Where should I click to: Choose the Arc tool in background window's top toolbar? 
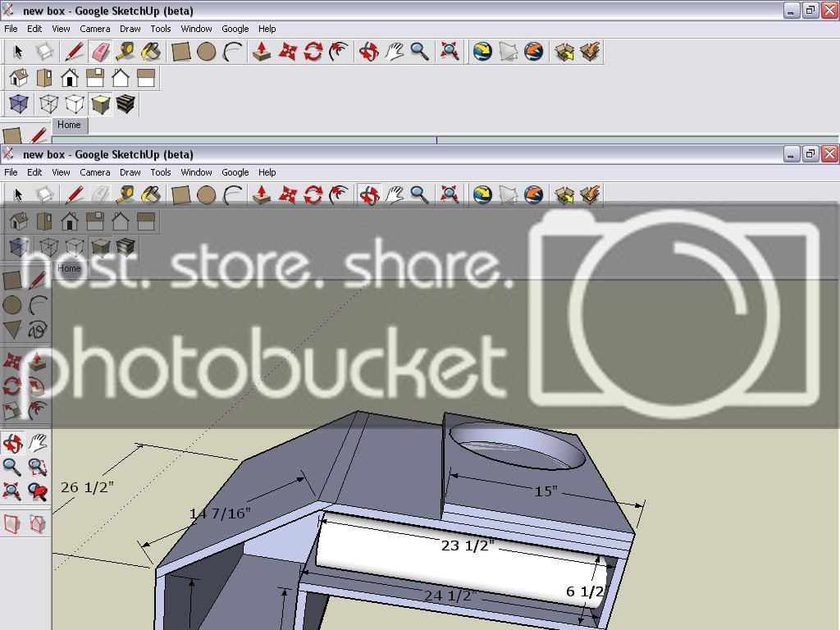click(232, 52)
